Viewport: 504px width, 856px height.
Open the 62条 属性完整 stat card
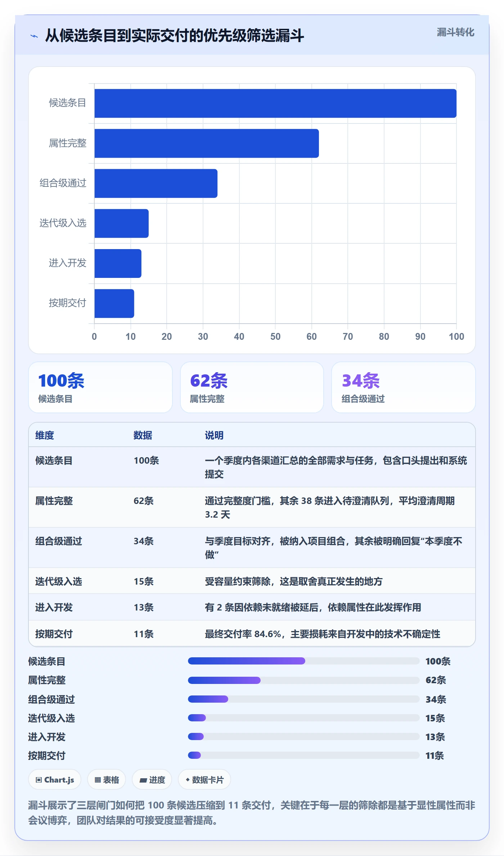click(252, 387)
